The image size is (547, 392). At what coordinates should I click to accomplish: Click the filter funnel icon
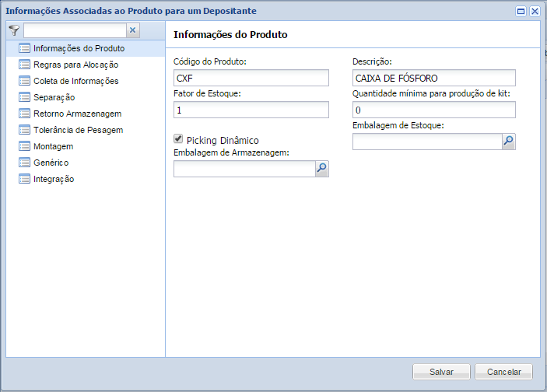point(13,30)
